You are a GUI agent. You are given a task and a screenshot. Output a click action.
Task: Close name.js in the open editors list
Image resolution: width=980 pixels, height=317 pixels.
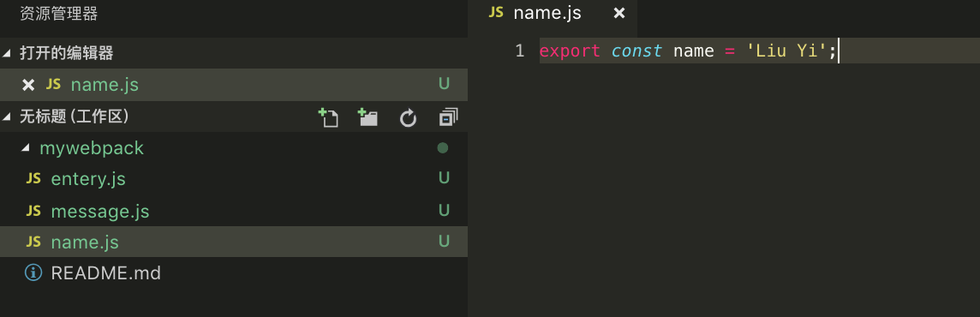(28, 85)
